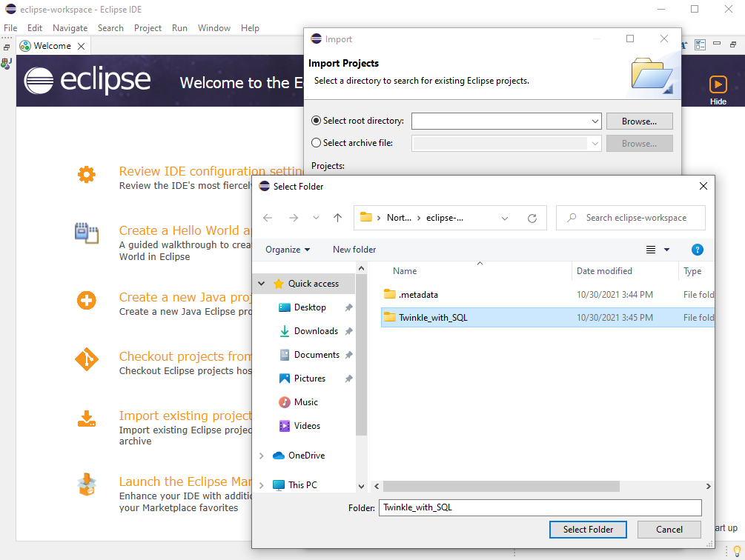The width and height of the screenshot is (745, 560).
Task: Open the Window menu
Action: pyautogui.click(x=213, y=28)
